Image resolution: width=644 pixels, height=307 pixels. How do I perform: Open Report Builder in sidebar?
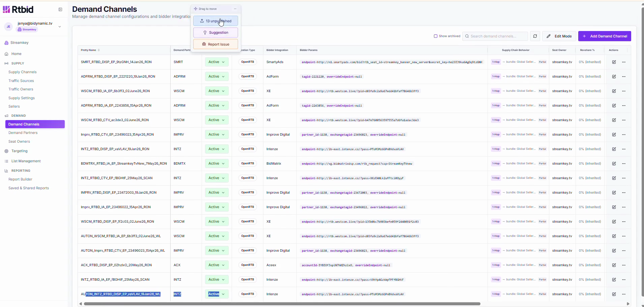20,179
